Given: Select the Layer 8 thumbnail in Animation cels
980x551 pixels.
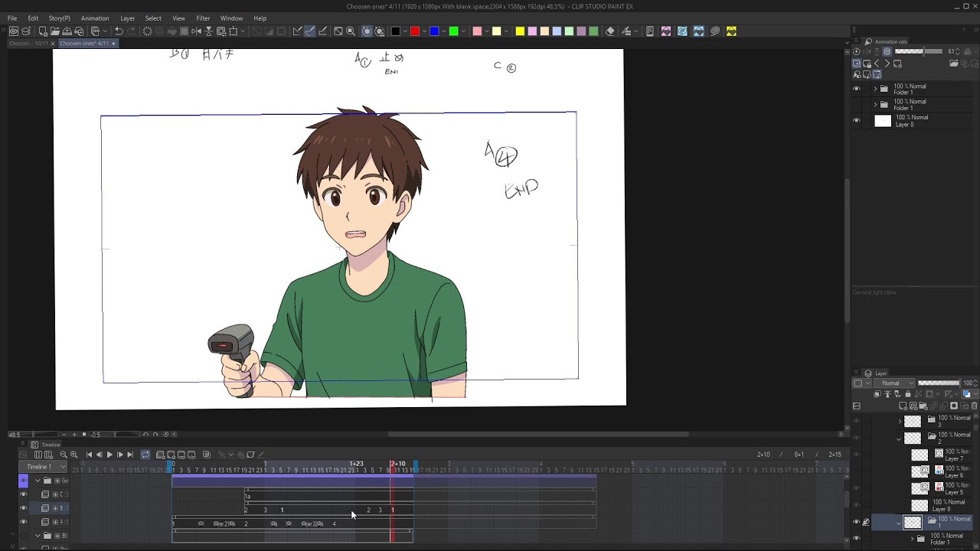Looking at the screenshot, I should point(883,121).
